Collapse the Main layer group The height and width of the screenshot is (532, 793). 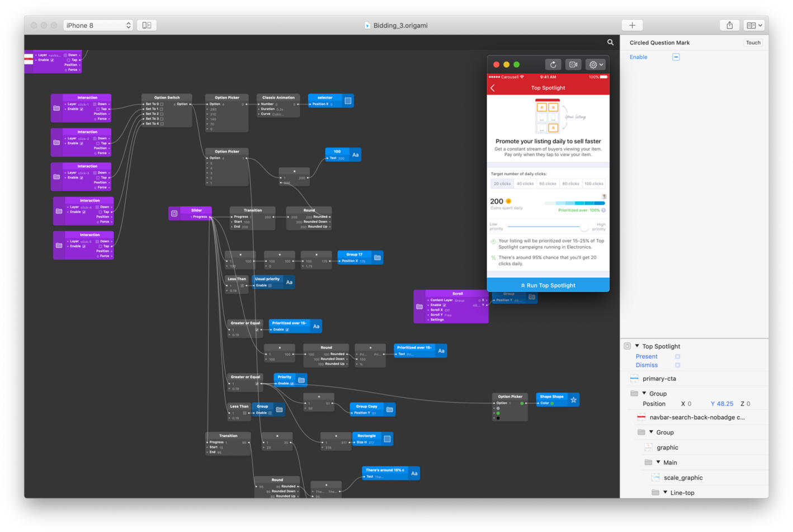coord(658,462)
